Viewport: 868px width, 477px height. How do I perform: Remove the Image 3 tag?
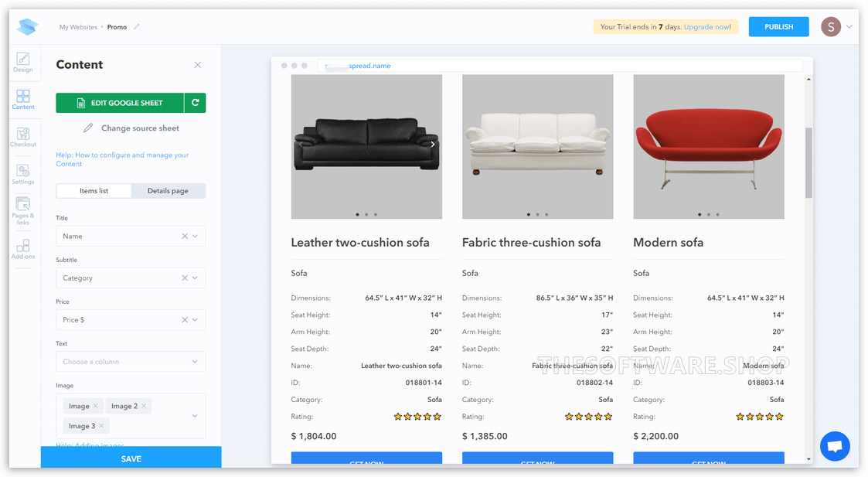(101, 425)
